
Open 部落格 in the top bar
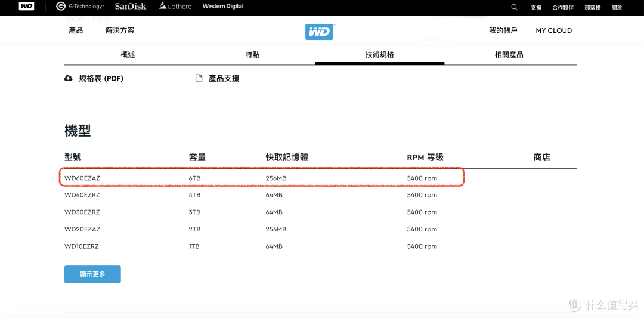point(593,7)
